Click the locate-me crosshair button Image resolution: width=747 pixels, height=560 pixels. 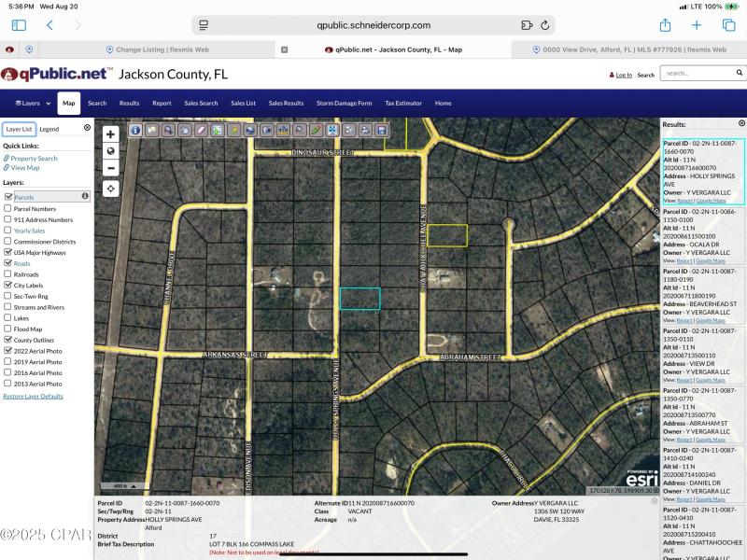coord(110,189)
